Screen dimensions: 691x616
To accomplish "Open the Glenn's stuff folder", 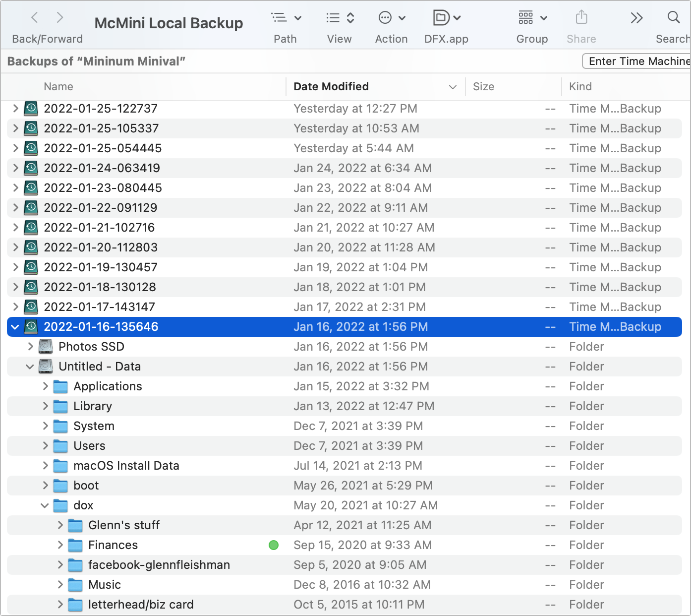I will point(124,525).
